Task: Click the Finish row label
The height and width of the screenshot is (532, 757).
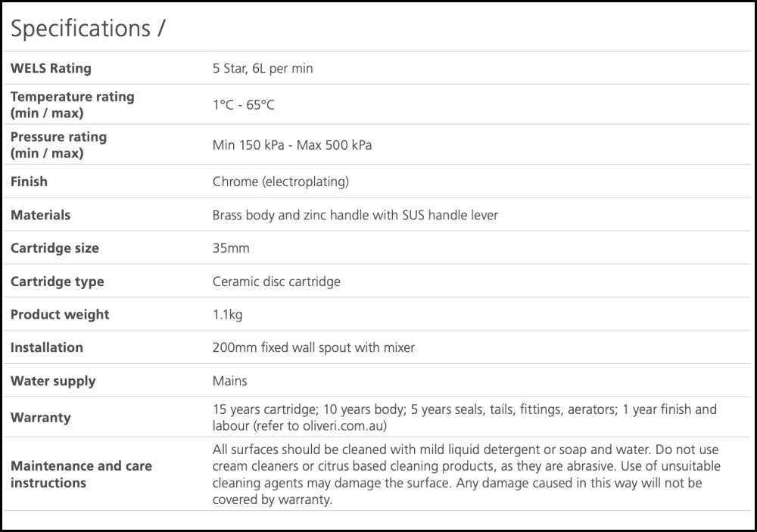Action: coord(29,182)
